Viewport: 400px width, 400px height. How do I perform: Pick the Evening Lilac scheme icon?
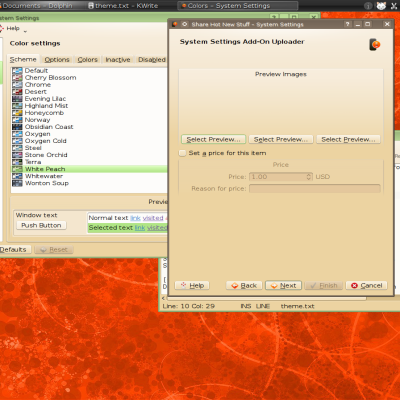click(x=17, y=99)
